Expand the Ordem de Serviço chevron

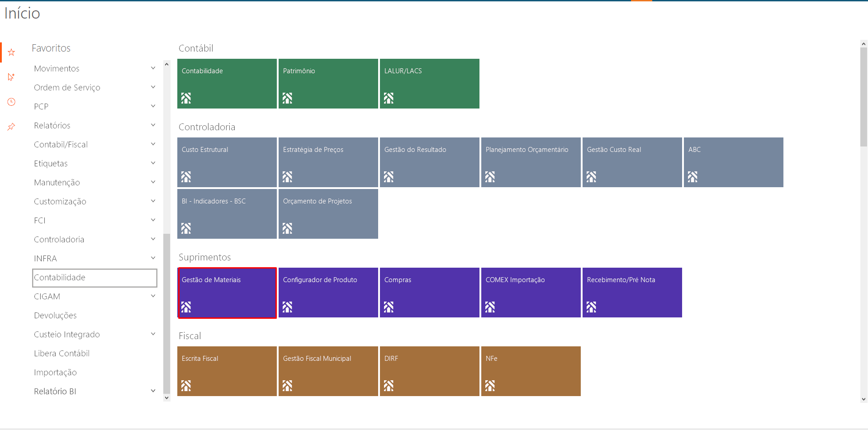point(153,87)
